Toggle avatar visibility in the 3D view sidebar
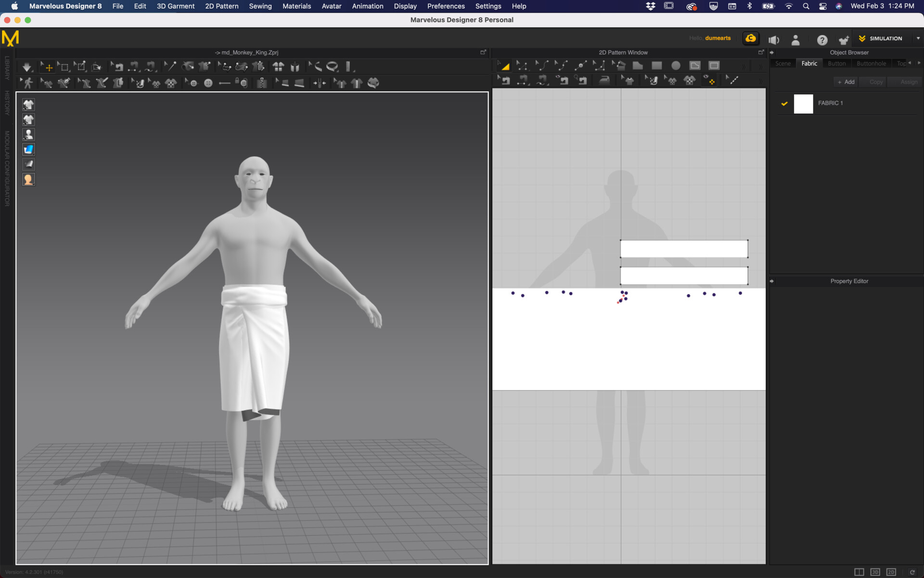Viewport: 924px width, 578px height. (x=28, y=134)
